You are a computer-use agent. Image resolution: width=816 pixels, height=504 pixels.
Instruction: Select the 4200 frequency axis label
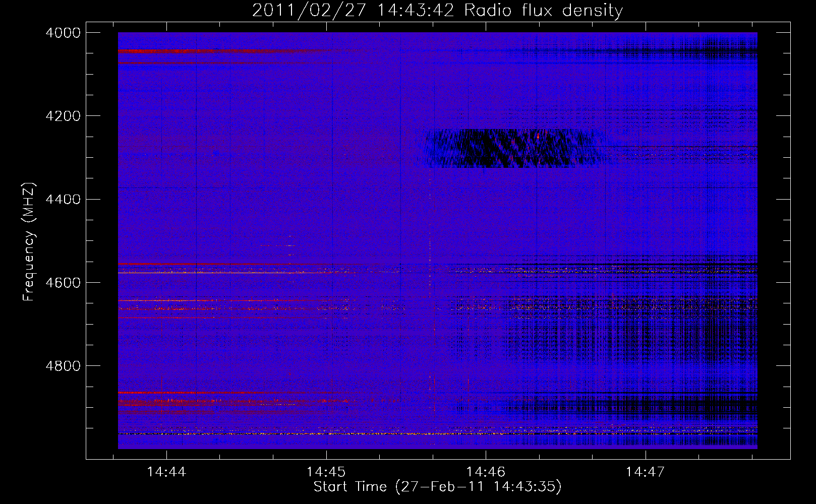[63, 116]
